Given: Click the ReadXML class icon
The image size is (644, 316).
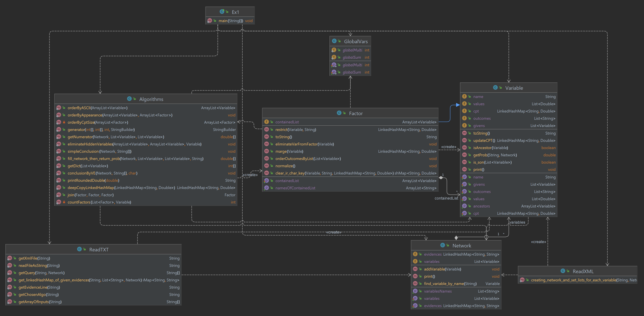Looking at the screenshot, I should click(x=563, y=271).
